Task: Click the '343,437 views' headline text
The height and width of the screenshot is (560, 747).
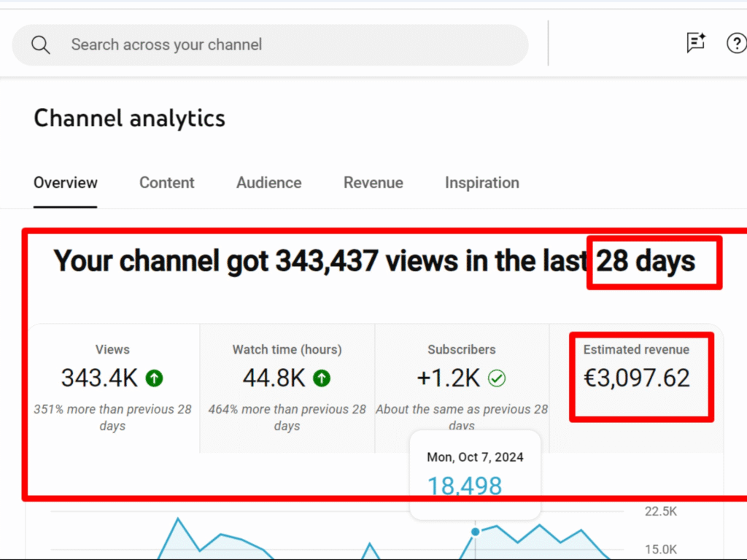Action: tap(366, 261)
